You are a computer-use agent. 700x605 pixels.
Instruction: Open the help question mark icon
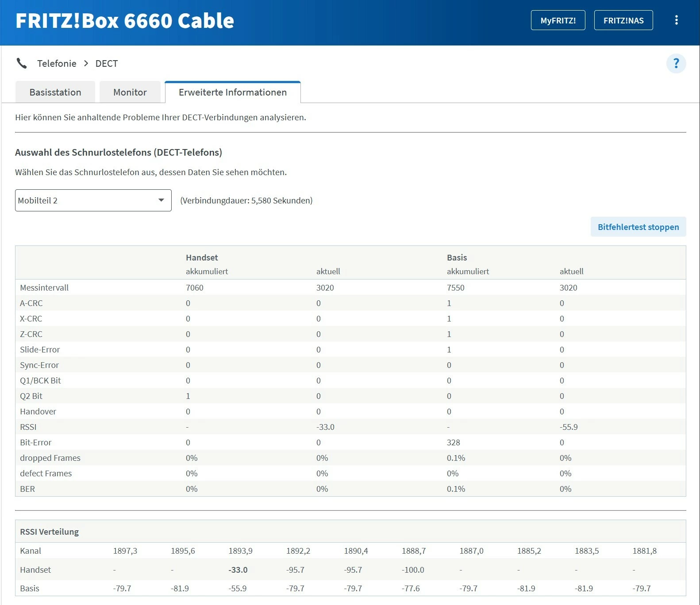tap(676, 63)
